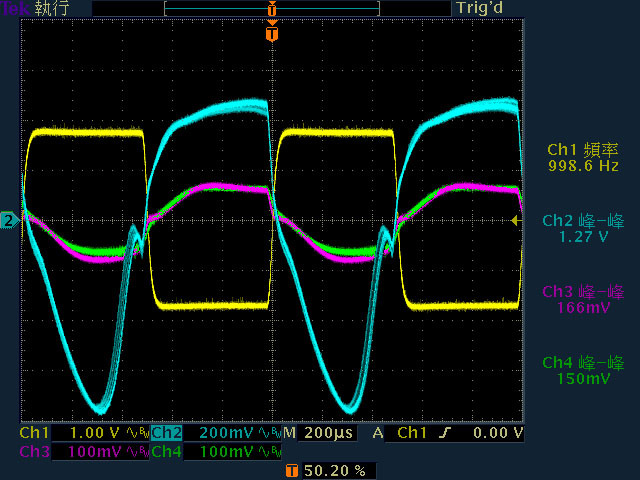Click the Ch3 peak-to-peak 166mV measurement
640x480 pixels.
(x=583, y=299)
